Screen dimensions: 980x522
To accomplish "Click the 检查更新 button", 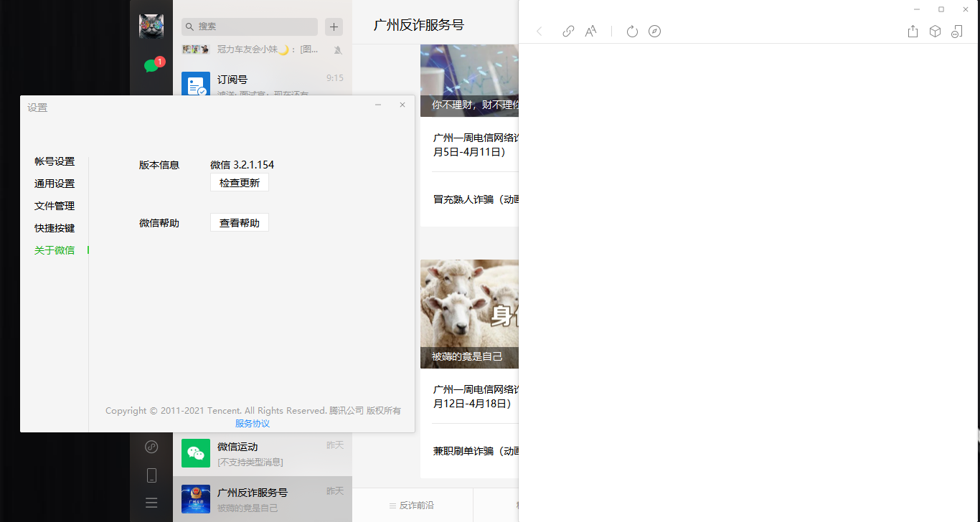I will [240, 183].
